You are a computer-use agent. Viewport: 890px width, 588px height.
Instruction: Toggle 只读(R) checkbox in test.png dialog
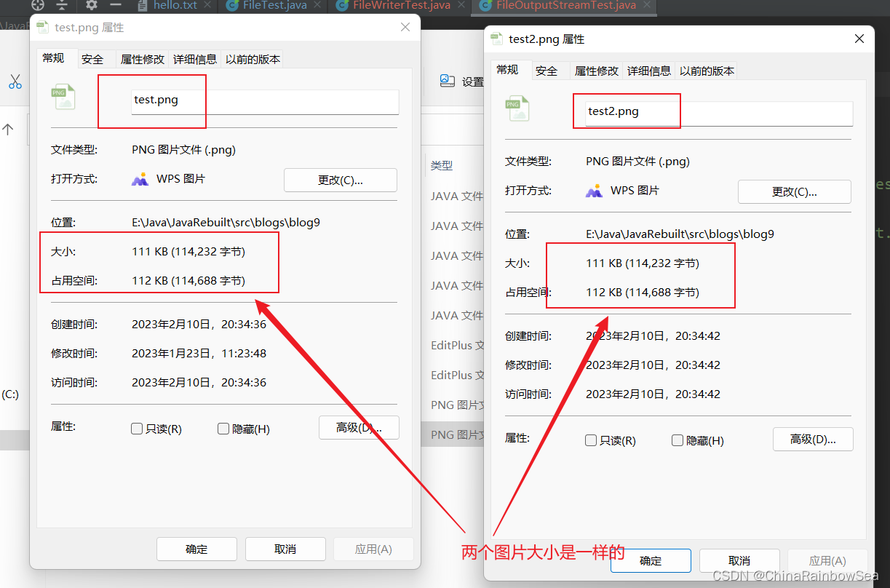click(x=137, y=429)
